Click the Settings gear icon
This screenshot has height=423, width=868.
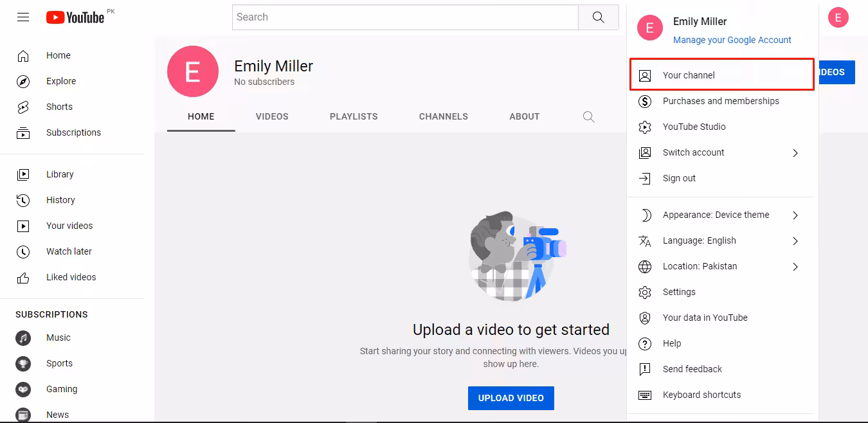coord(645,292)
